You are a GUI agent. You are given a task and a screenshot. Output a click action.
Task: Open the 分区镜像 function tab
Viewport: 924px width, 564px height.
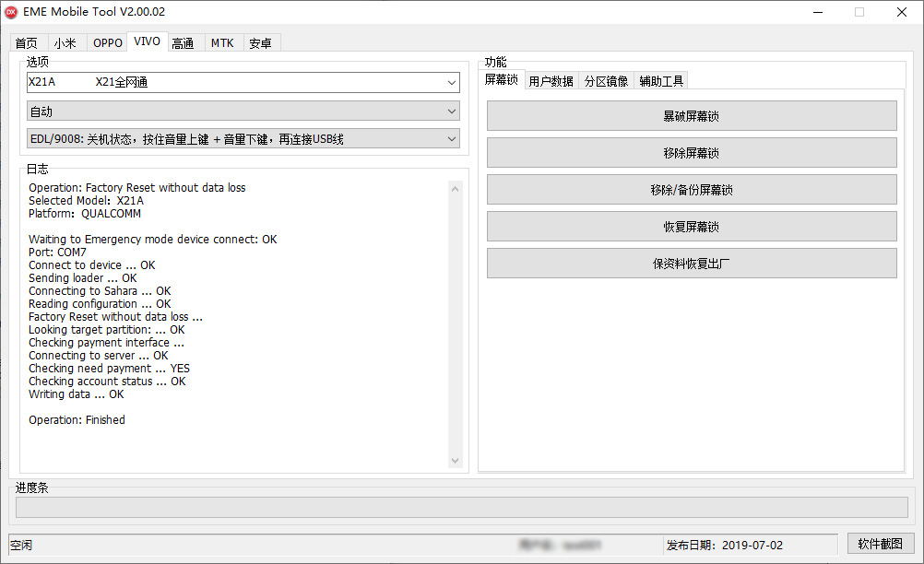(x=606, y=81)
